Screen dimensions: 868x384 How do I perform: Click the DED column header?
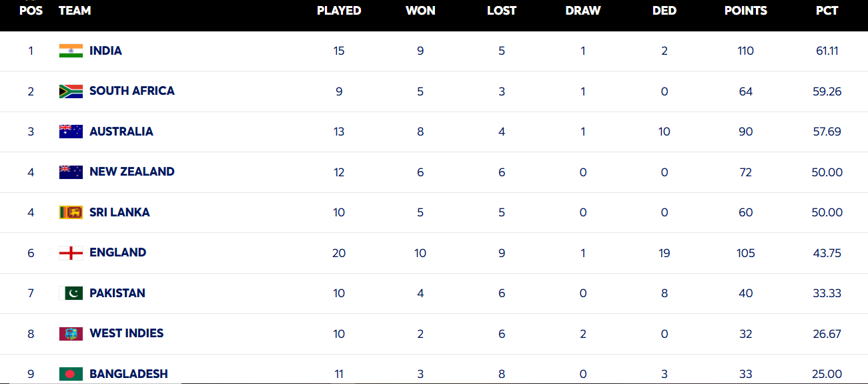(664, 11)
